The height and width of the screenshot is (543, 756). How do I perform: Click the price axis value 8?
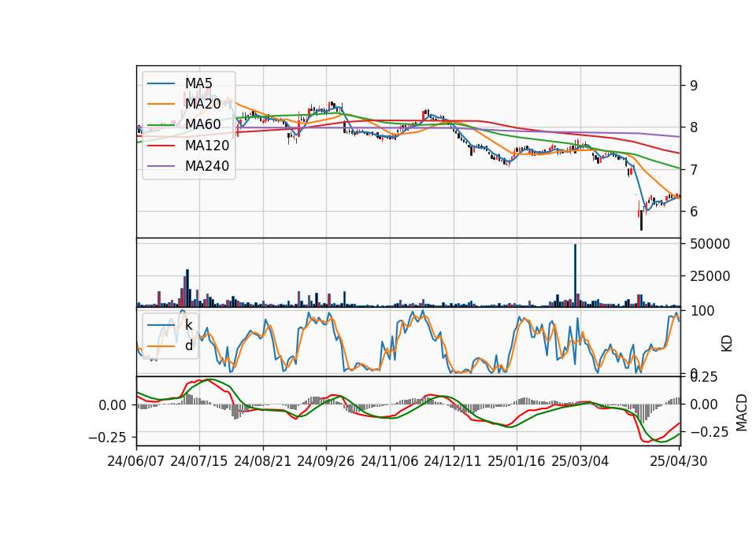click(694, 127)
